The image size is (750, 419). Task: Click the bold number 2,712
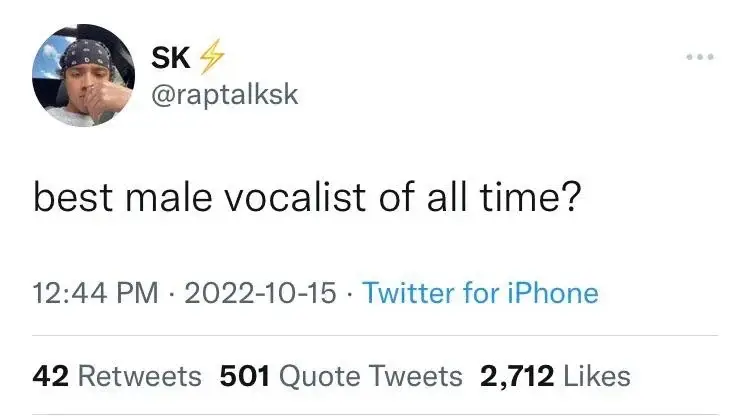517,376
